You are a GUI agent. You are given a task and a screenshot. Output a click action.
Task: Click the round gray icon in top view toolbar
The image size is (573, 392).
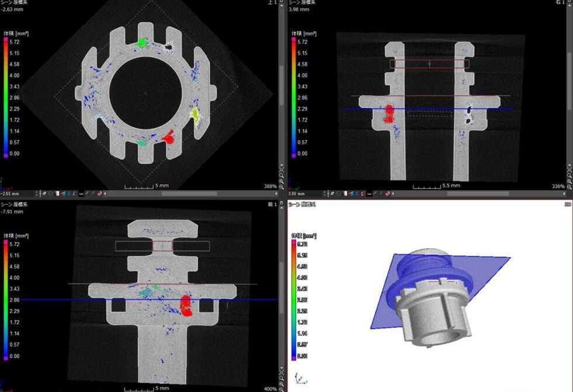50,193
